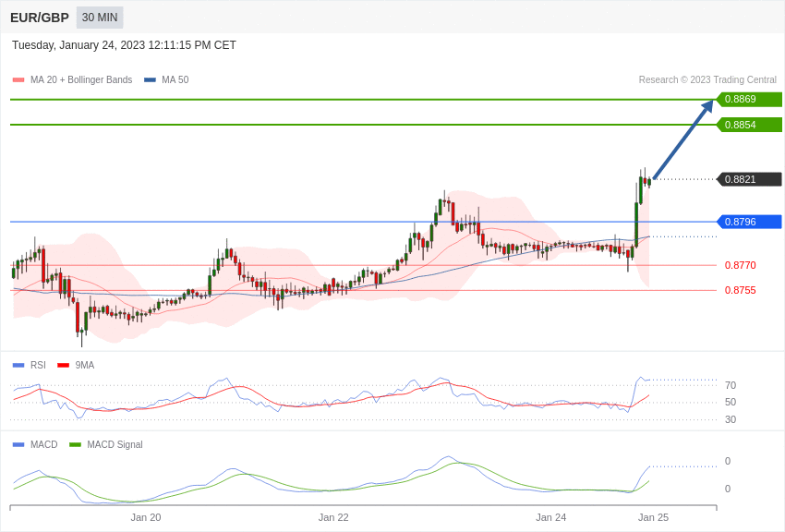Image resolution: width=785 pixels, height=532 pixels.
Task: Click the MACD legend blue swatch
Action: click(18, 444)
